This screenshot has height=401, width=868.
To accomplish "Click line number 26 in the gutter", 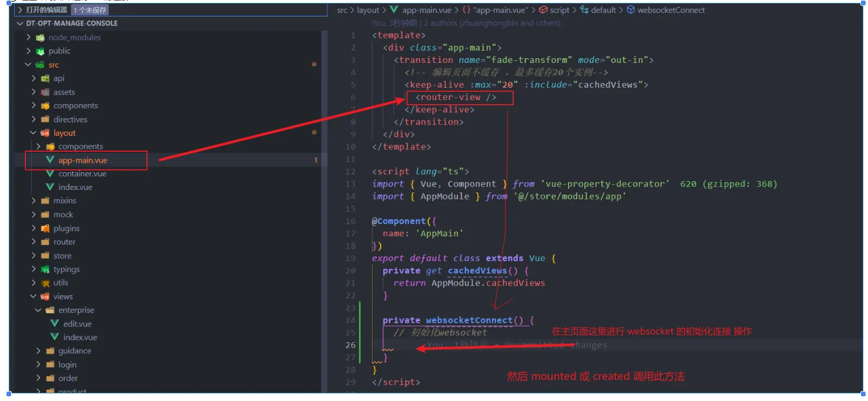I will click(x=351, y=345).
